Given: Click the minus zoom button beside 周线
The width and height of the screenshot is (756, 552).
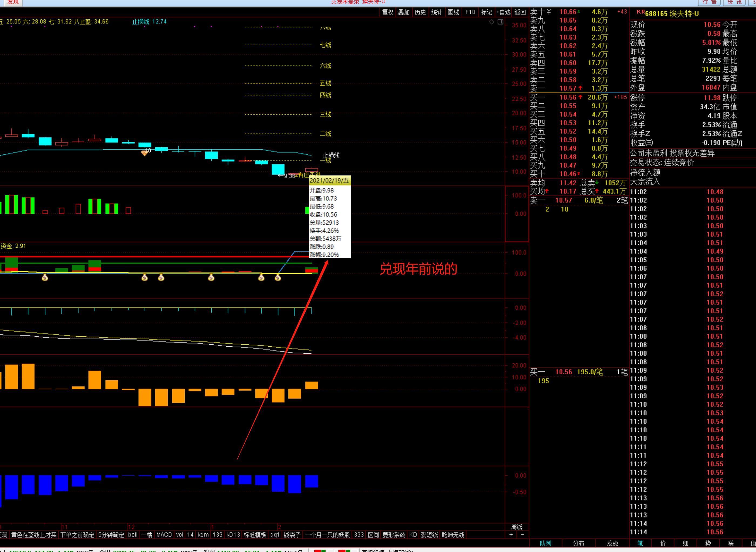Looking at the screenshot, I should coord(523,535).
